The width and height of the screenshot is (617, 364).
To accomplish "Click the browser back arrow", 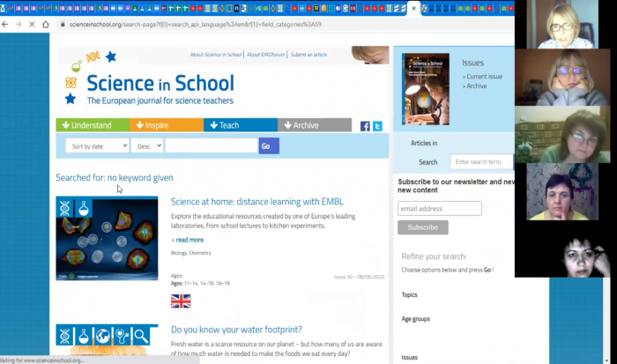I will point(7,24).
